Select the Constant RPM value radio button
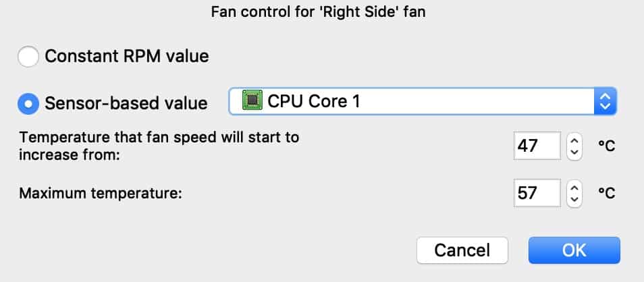The image size is (644, 282). coord(28,56)
